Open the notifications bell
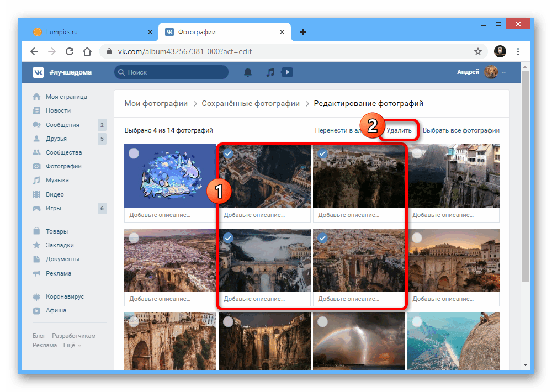Viewport: 552px width, 392px height. [x=248, y=72]
